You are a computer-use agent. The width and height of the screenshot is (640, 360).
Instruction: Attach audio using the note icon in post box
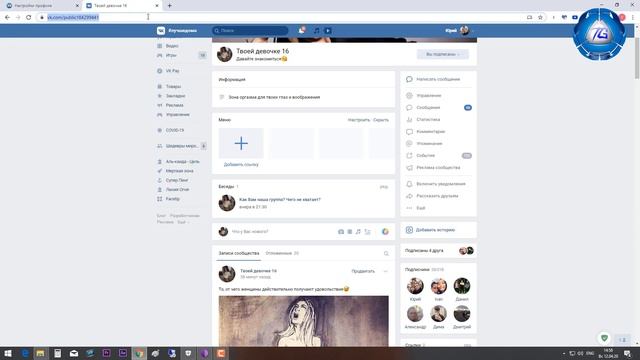358,231
